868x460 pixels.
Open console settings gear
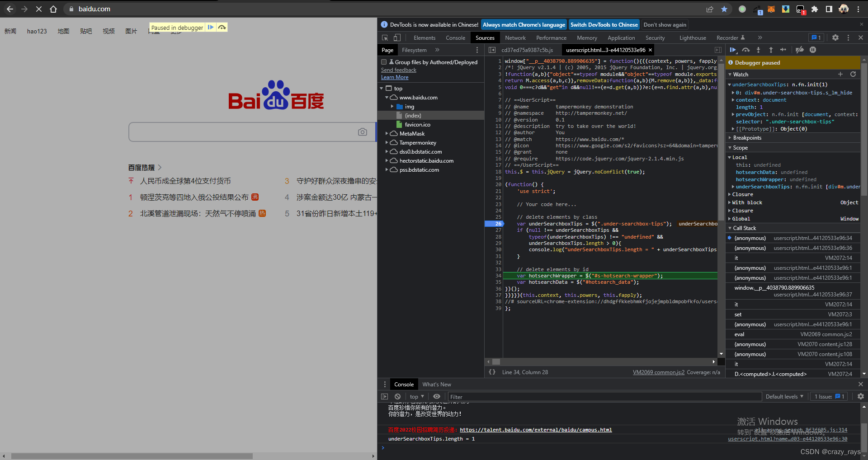coord(860,397)
